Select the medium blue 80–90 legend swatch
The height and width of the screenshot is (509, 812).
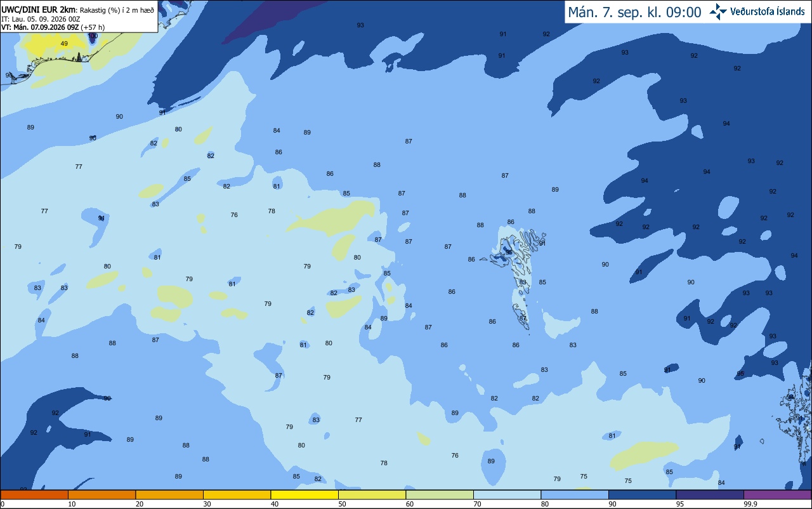575,494
